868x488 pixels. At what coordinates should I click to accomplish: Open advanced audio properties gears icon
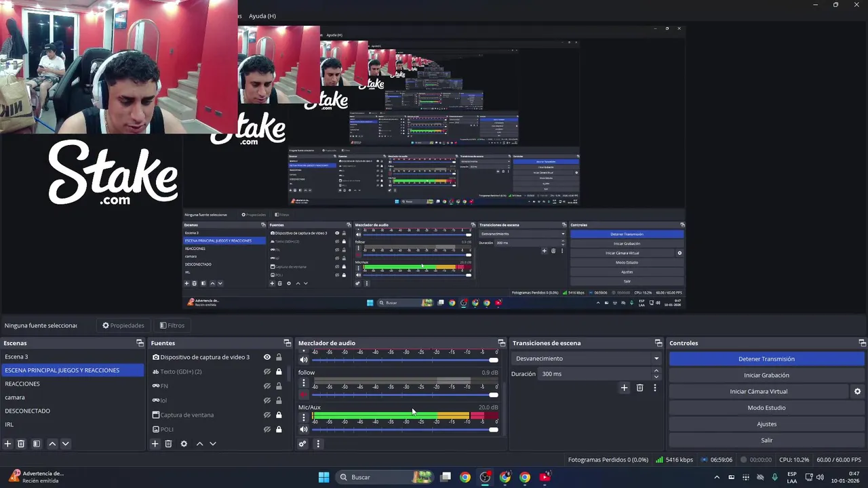(x=302, y=444)
